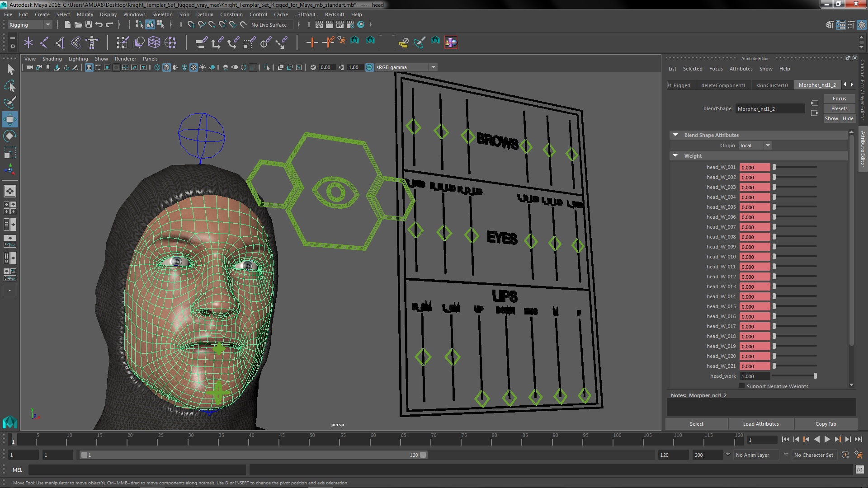Click the Presets button
868x488 pixels.
(839, 108)
